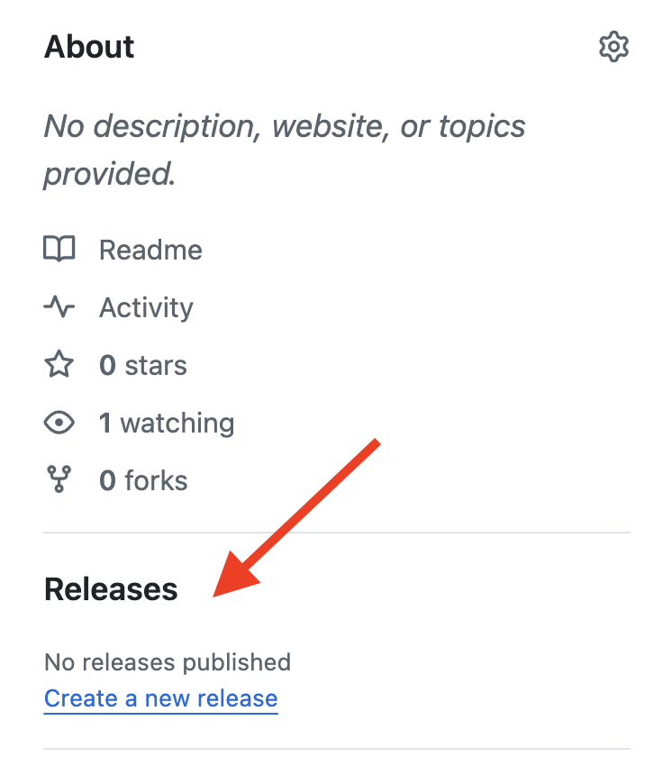672x784 pixels.
Task: Click the star icon beside stars count
Action: click(59, 365)
